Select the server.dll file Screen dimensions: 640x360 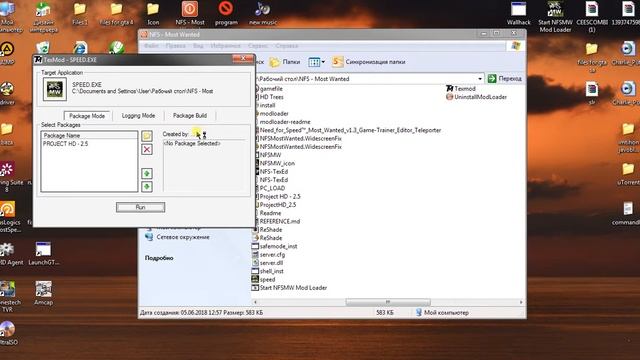pos(267,263)
